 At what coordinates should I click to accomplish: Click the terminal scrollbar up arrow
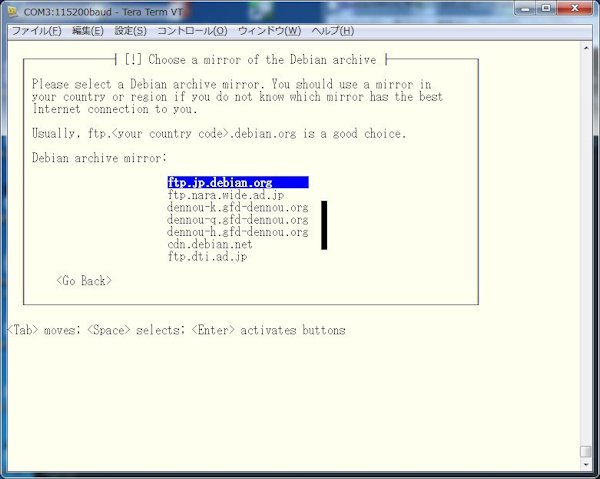click(x=586, y=48)
